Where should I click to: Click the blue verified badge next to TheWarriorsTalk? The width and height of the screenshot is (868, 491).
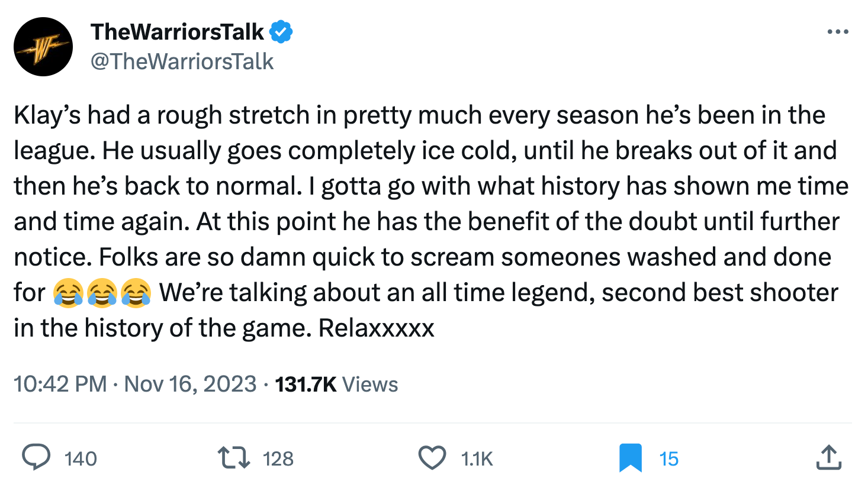(x=279, y=32)
